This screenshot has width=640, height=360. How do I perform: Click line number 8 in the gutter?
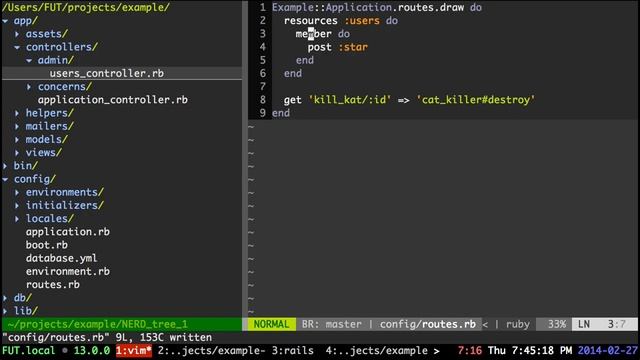pyautogui.click(x=262, y=100)
